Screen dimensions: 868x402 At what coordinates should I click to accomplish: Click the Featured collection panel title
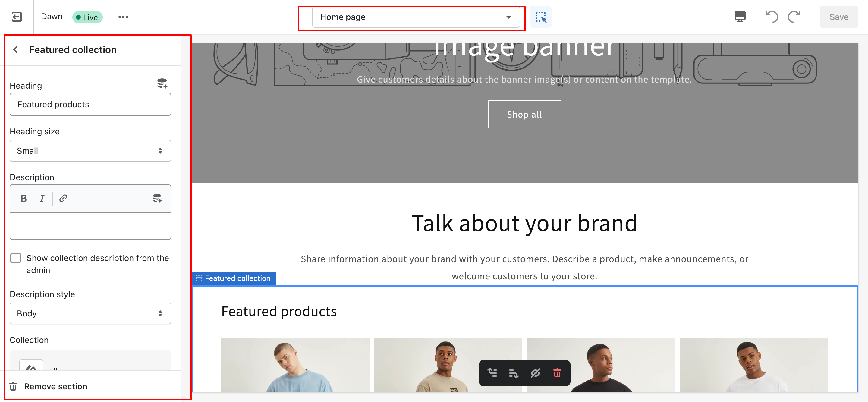click(73, 49)
